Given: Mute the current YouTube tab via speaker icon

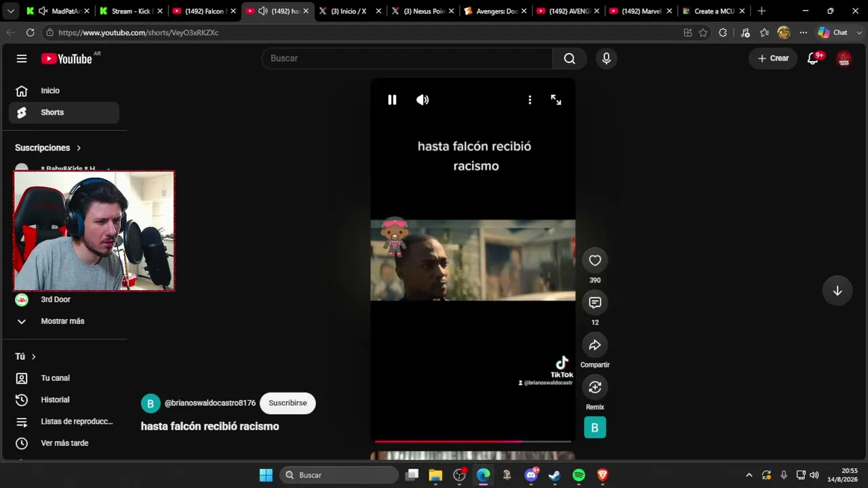Looking at the screenshot, I should [x=263, y=11].
